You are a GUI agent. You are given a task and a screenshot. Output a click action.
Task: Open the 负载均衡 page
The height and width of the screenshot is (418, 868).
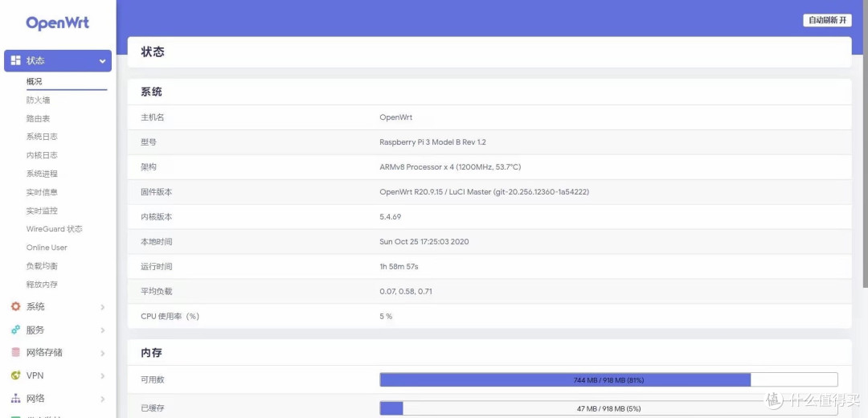[42, 266]
